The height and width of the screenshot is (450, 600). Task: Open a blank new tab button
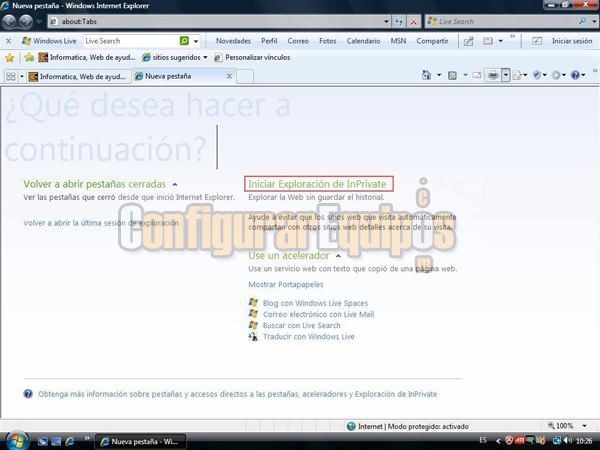coord(245,77)
